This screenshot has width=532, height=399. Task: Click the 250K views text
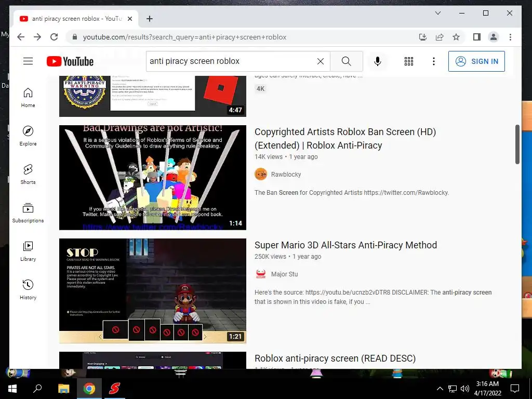point(270,257)
